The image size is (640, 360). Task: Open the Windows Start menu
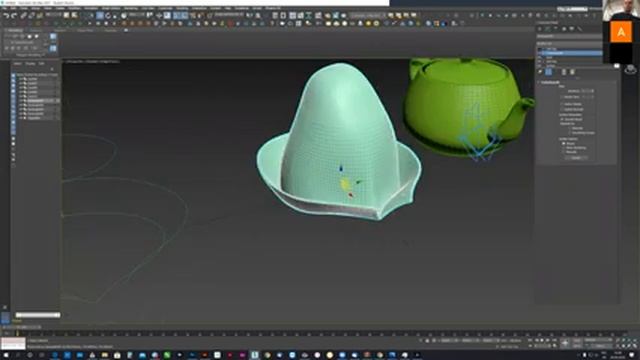5,355
